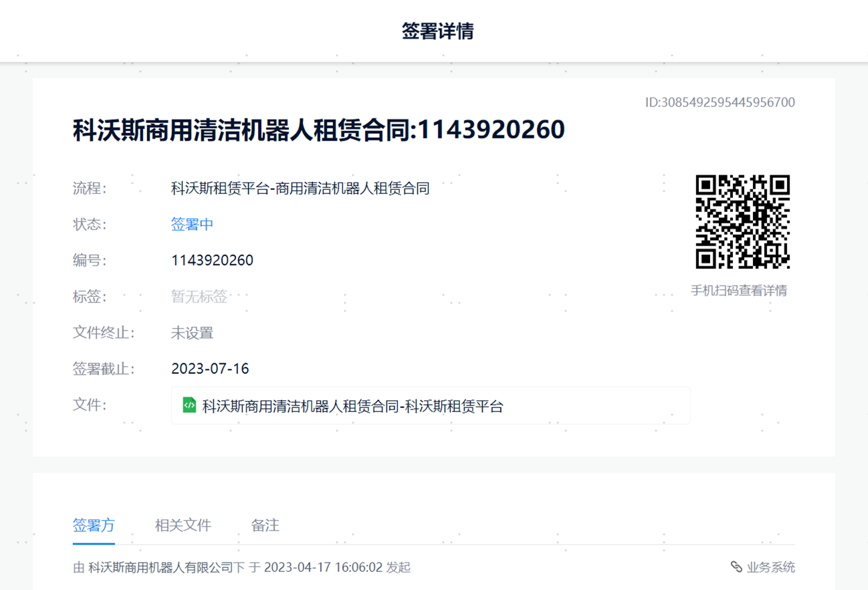
Task: Open the 业务系统 link
Action: coord(771,567)
